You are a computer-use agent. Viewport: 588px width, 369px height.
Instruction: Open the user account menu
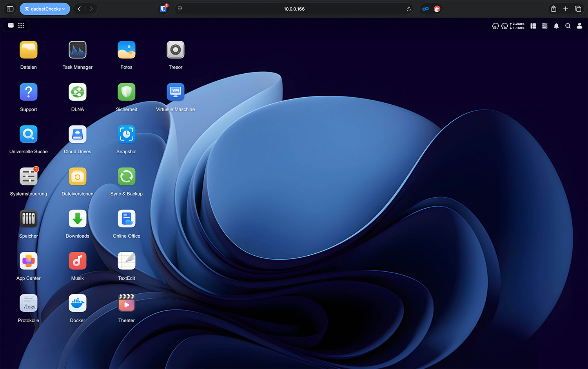tap(579, 26)
